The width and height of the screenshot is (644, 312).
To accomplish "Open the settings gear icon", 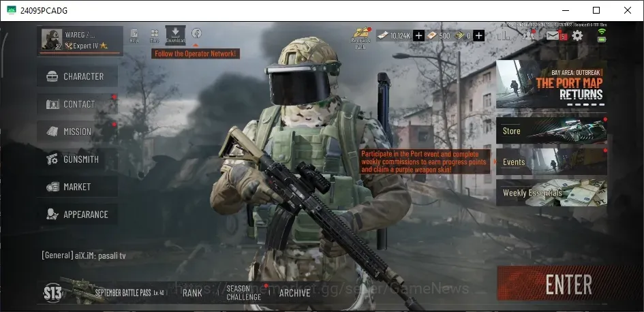I will tap(577, 35).
